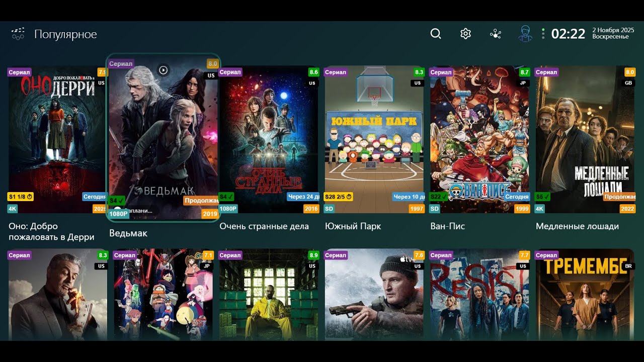Open the Медленные лошади poster
Image resolution: width=644 pixels, height=362 pixels.
coord(585,139)
